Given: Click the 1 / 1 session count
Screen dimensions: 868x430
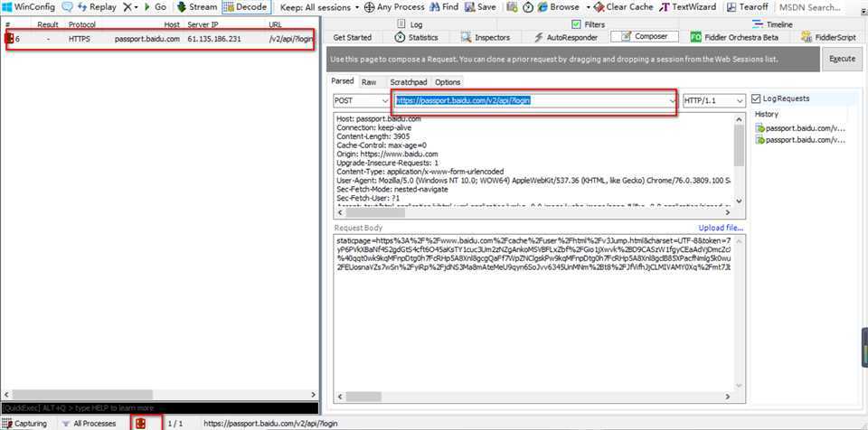Looking at the screenshot, I should (x=175, y=424).
